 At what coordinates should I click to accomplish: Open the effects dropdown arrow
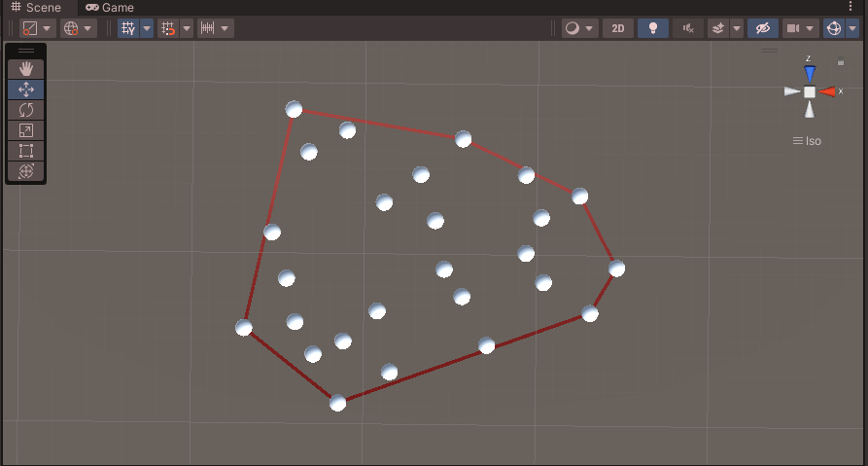point(736,28)
